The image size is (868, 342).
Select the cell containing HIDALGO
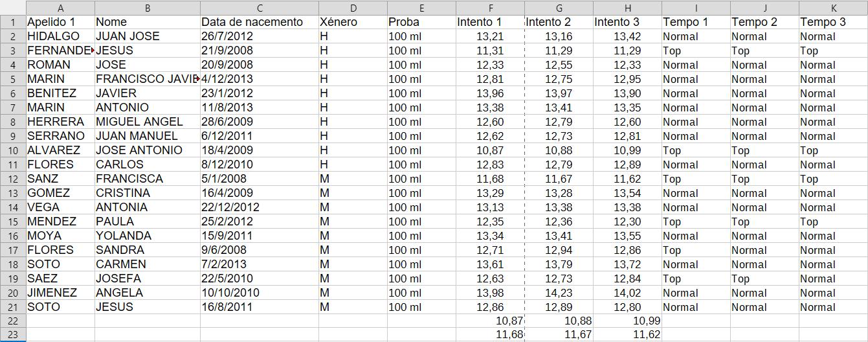[60, 36]
